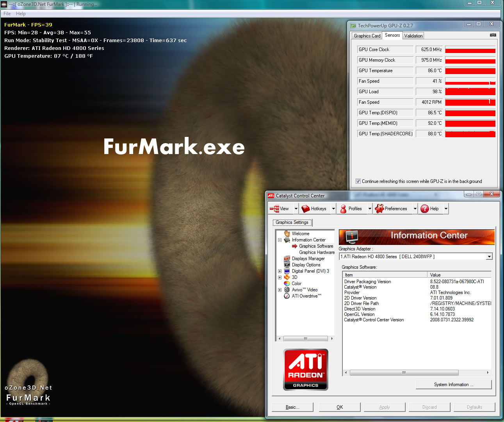Screen dimensions: 504x422
Task: Select the Catalyst Control Center Version row
Action: pos(417,320)
